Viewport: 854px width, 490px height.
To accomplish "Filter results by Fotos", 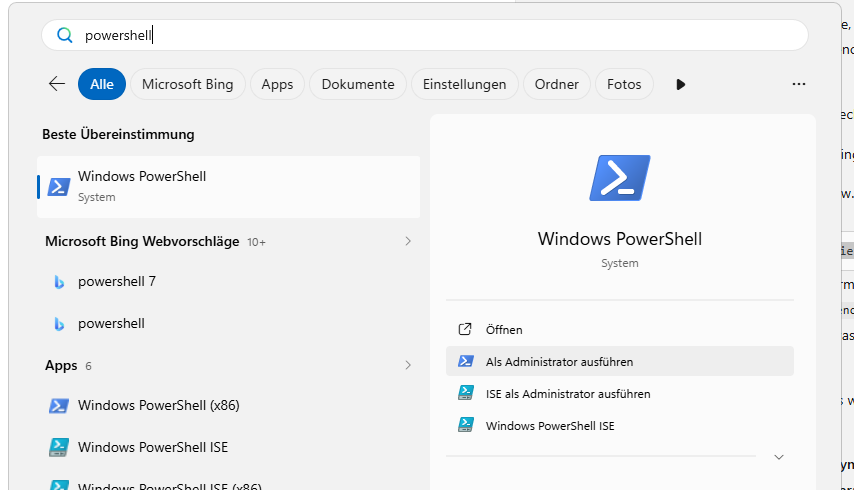I will pos(624,84).
